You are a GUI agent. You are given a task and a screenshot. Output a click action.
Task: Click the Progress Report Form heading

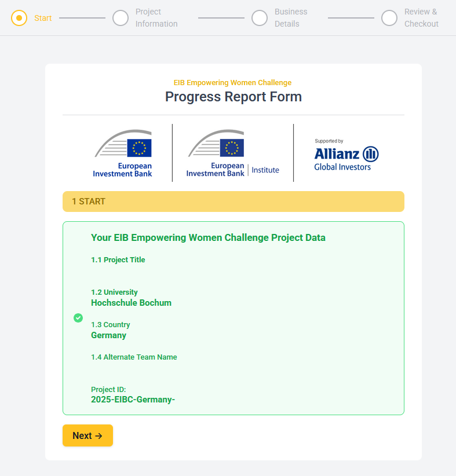pos(234,97)
